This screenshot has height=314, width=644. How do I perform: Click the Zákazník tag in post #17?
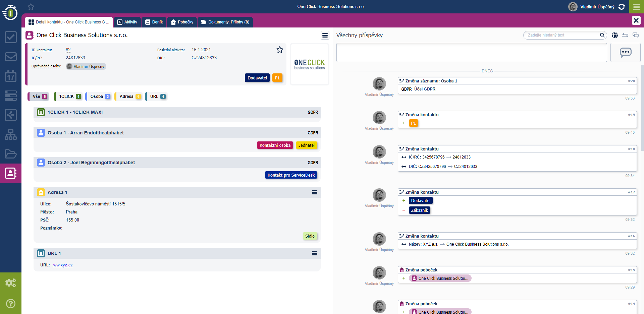[x=420, y=210]
